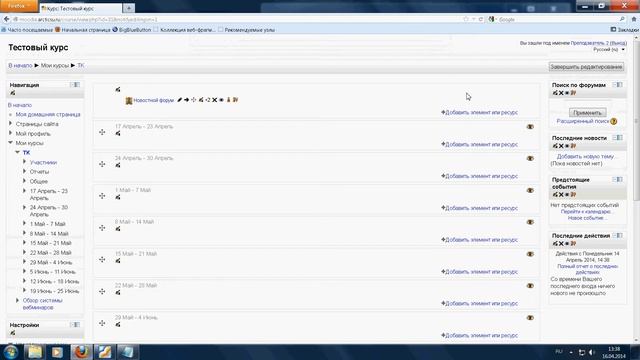The height and width of the screenshot is (360, 640).
Task: Delete Последние действия block with X
Action: click(561, 244)
